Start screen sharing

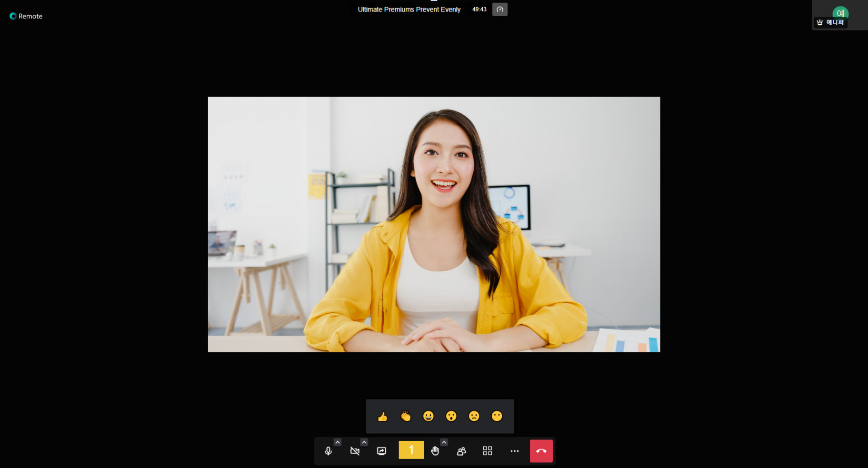point(381,451)
